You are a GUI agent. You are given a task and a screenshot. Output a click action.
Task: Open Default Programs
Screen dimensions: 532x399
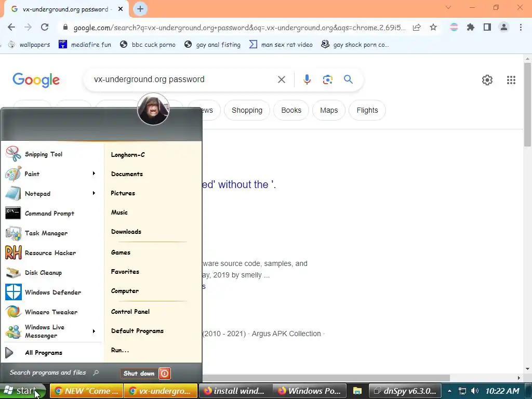(x=137, y=331)
